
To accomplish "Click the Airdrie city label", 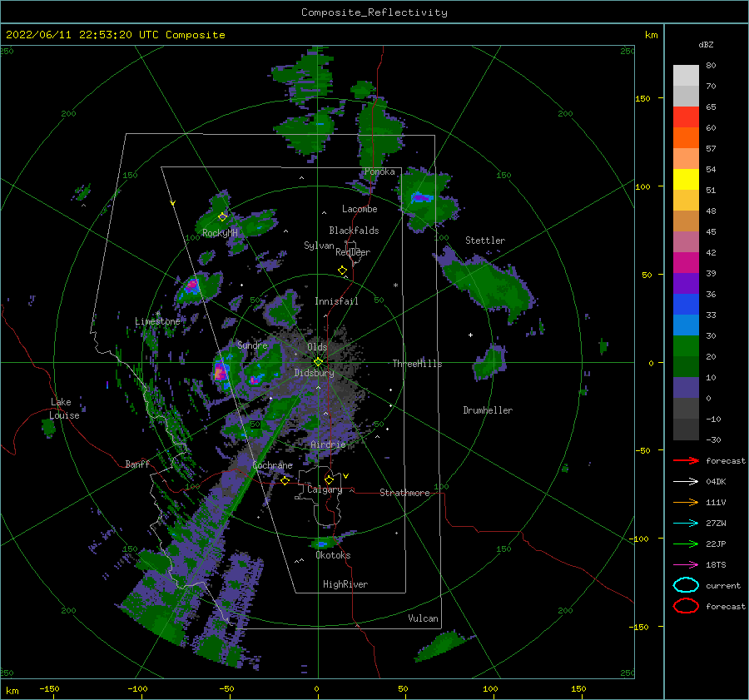I will (x=328, y=444).
